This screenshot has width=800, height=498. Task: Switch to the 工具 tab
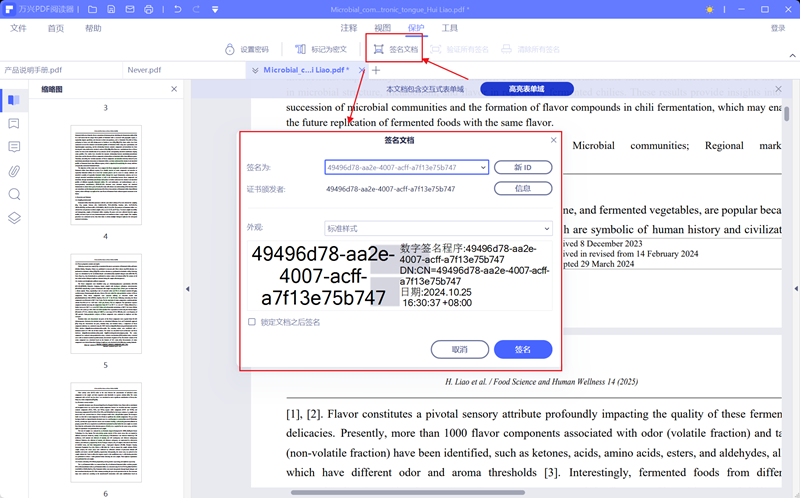pyautogui.click(x=449, y=28)
